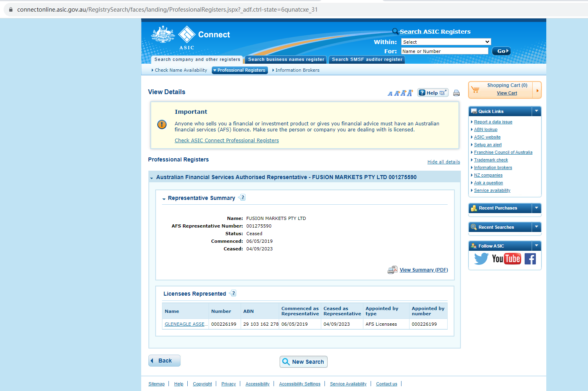Open the Trademark check link

[491, 160]
